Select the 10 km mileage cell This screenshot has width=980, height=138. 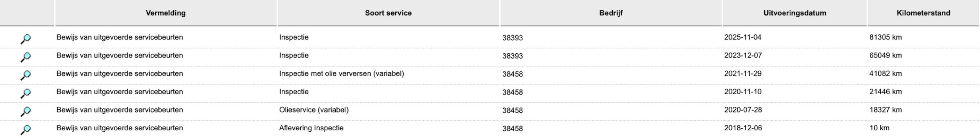[x=879, y=128]
